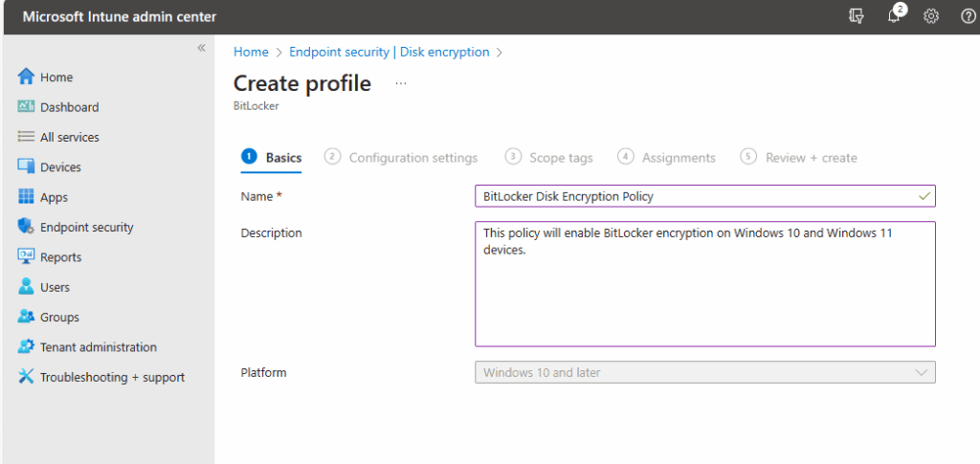Click the help question mark icon
980x464 pixels.
coord(967,16)
